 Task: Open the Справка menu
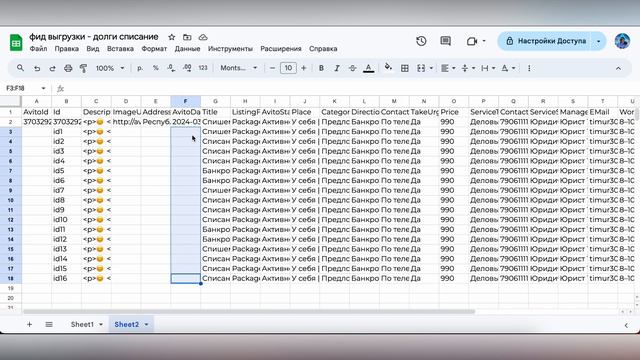tap(323, 49)
